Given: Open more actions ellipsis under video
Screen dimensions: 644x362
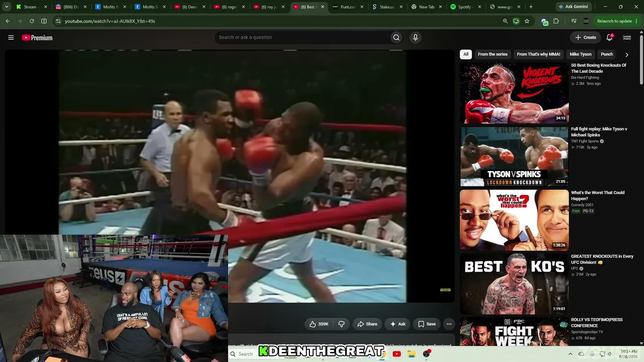Looking at the screenshot, I should [449, 324].
